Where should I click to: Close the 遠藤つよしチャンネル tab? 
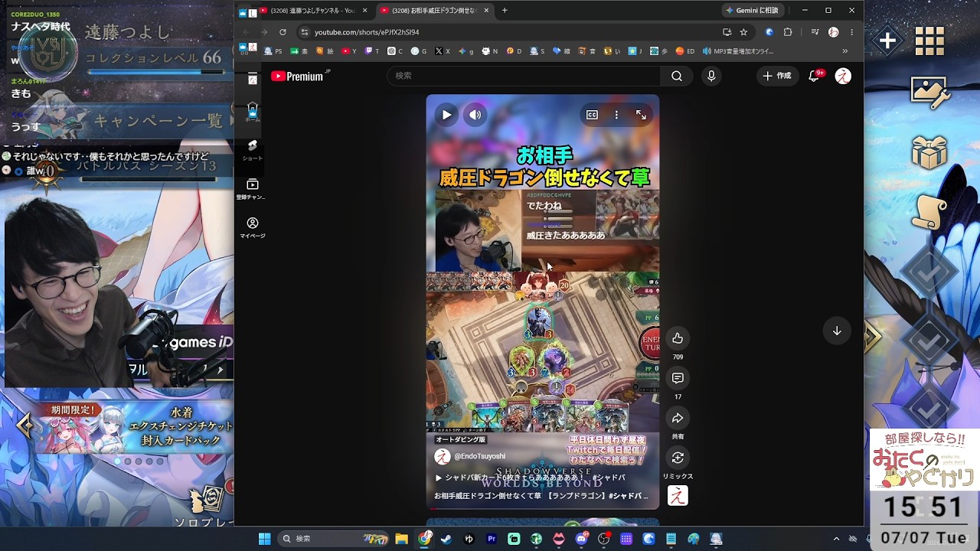(x=364, y=11)
